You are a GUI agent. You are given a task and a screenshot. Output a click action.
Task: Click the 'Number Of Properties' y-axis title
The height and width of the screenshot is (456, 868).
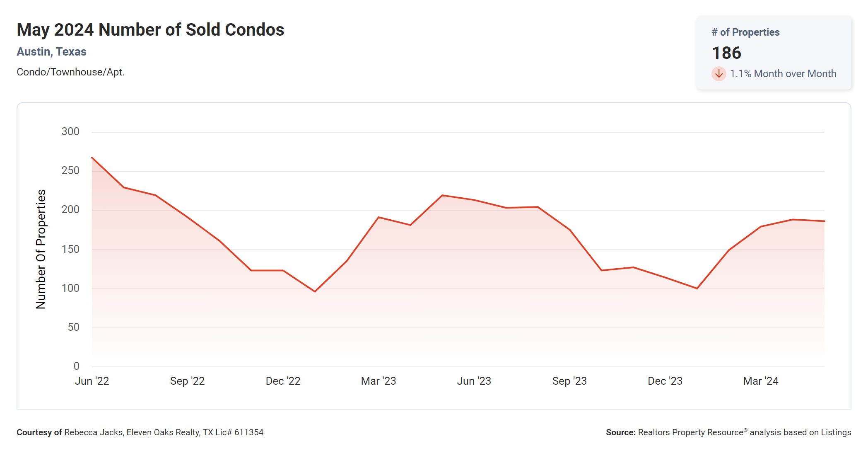click(x=41, y=249)
